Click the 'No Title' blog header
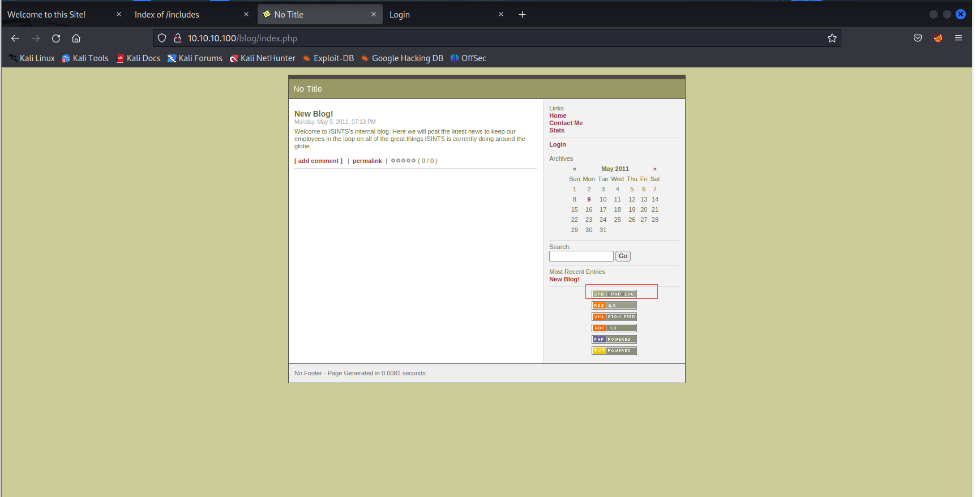Image resolution: width=980 pixels, height=497 pixels. [307, 89]
